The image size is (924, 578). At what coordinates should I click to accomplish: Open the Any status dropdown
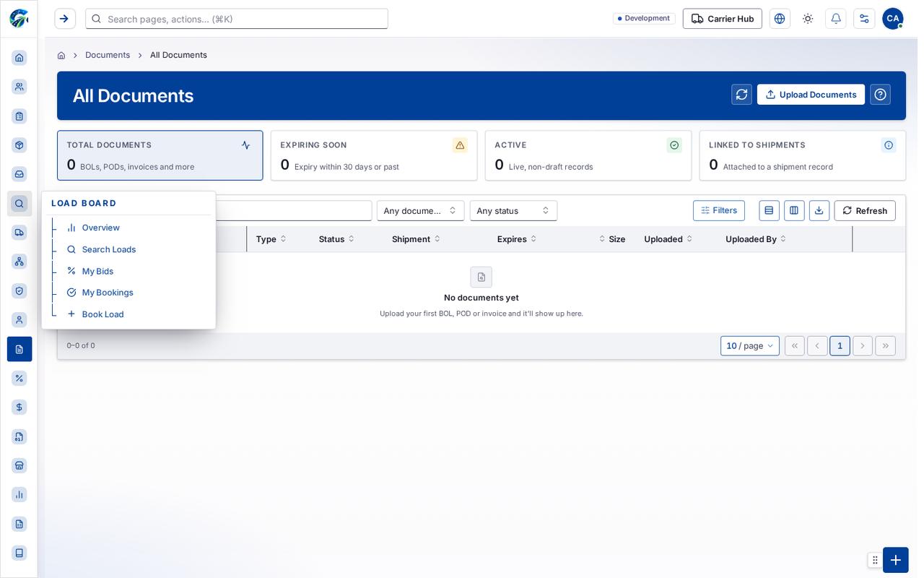[x=513, y=211]
